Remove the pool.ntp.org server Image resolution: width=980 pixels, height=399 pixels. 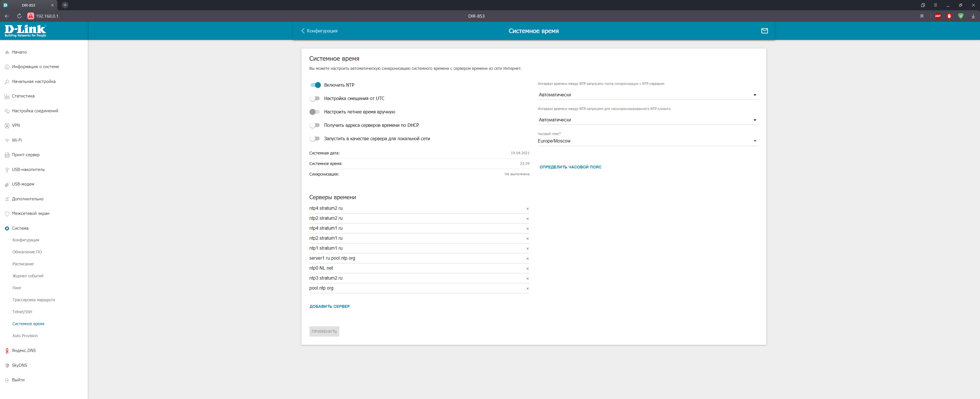tap(527, 289)
